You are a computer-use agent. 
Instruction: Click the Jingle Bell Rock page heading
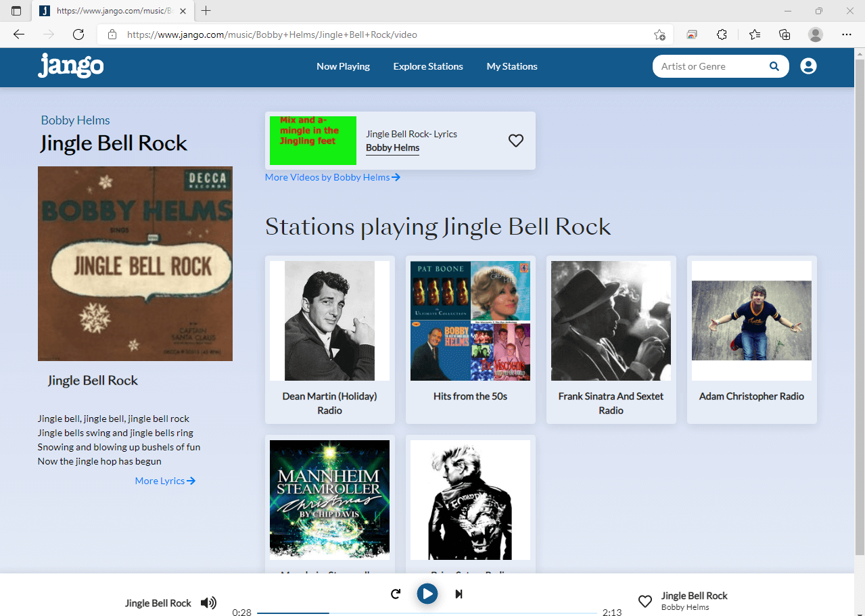[114, 143]
